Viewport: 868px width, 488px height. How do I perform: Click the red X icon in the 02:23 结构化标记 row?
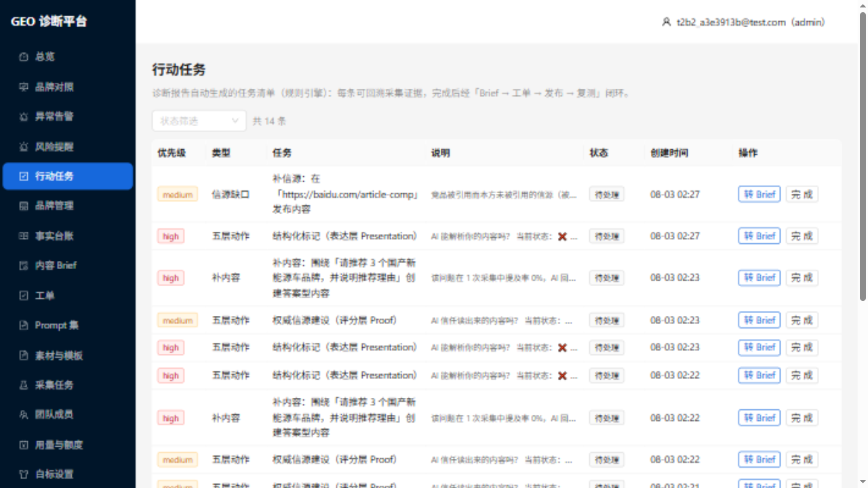click(x=562, y=348)
